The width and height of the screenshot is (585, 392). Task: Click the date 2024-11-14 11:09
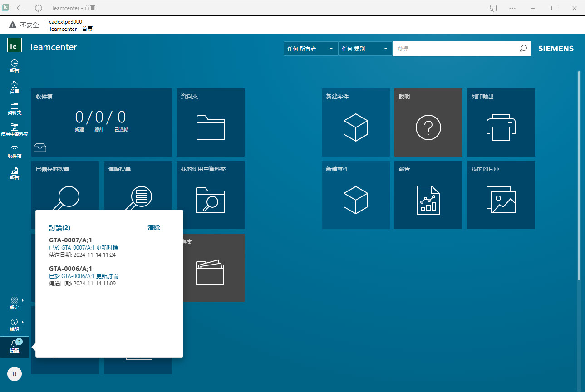click(94, 284)
